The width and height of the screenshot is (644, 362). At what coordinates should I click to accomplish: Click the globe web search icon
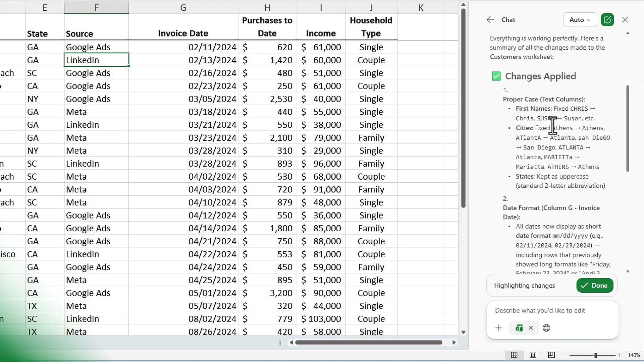(546, 328)
